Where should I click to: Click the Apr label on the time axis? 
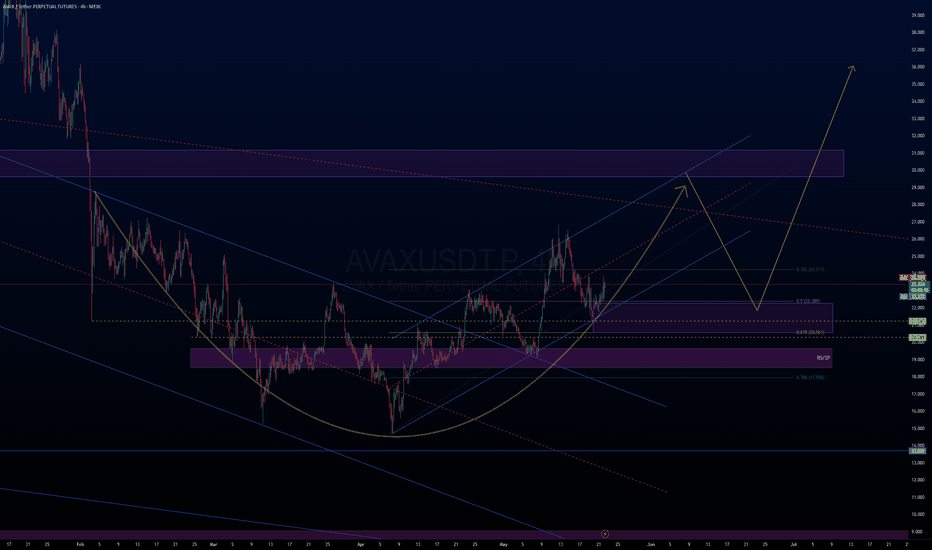(x=360, y=544)
